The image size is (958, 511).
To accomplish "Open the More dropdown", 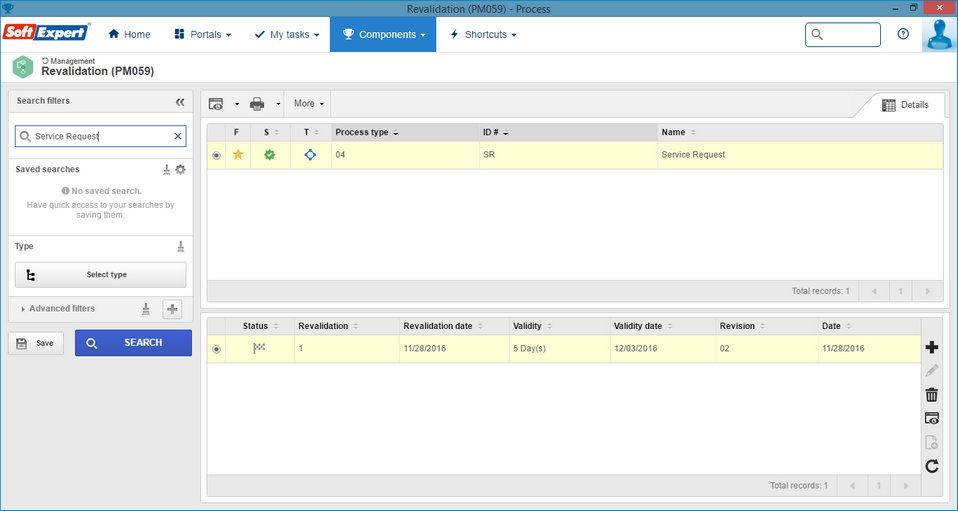I will point(309,104).
